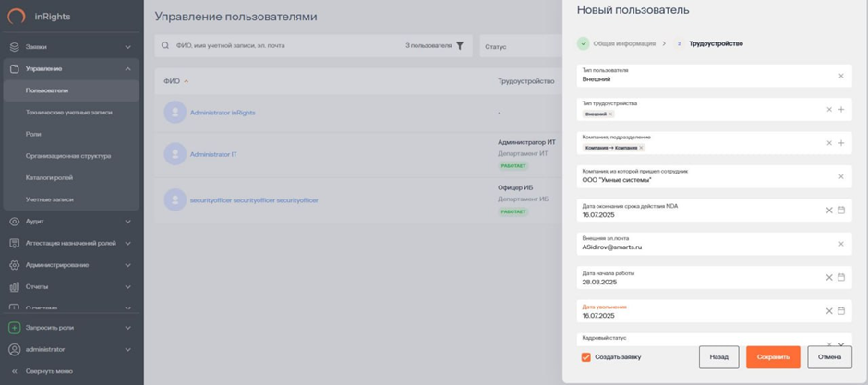Image resolution: width=868 pixels, height=385 pixels.
Task: Select the Трудоустройство step
Action: [x=709, y=43]
